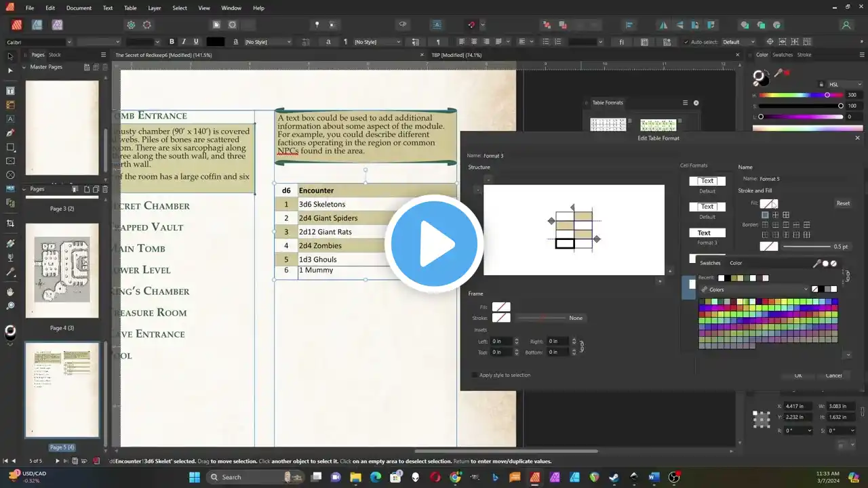Open the Table menu
Image resolution: width=868 pixels, height=488 pixels.
[x=130, y=8]
